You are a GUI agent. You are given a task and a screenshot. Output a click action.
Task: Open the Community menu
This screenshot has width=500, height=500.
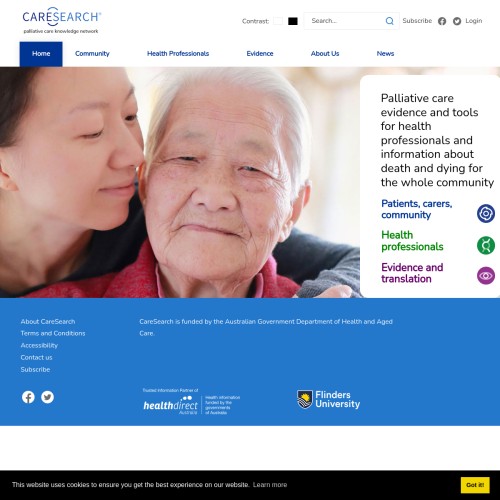coord(92,54)
